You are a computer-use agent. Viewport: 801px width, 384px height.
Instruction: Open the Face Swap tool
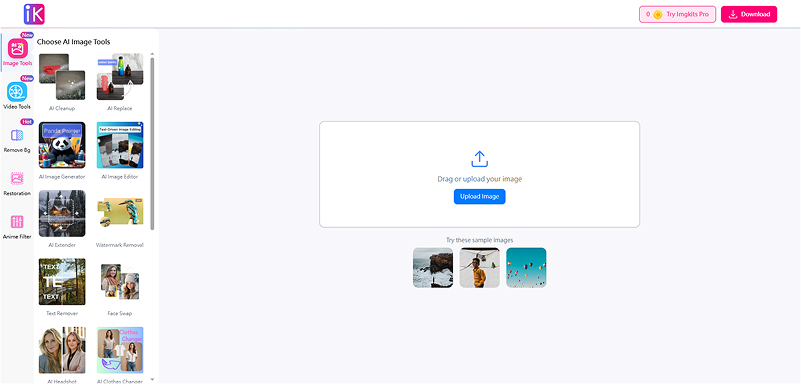pos(120,282)
